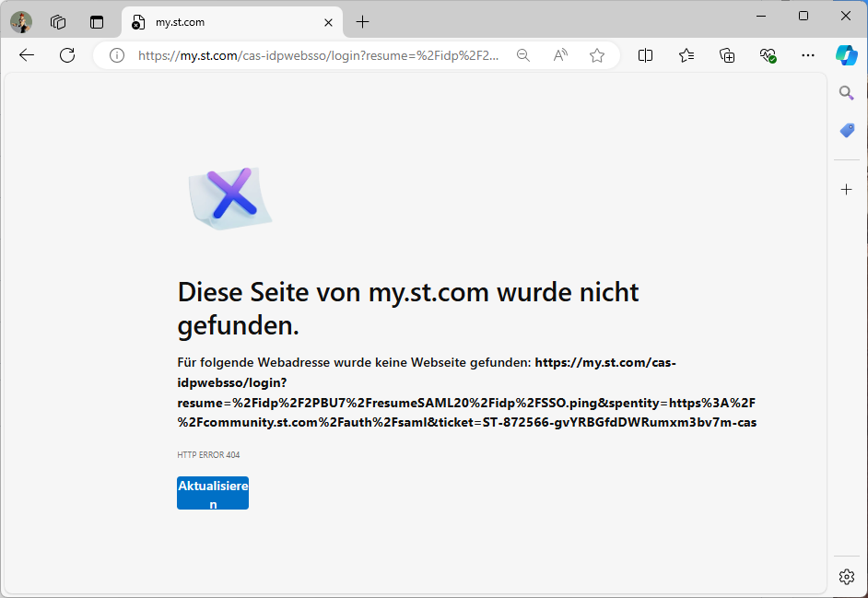View site information icon in address bar
868x598 pixels.
tap(117, 55)
